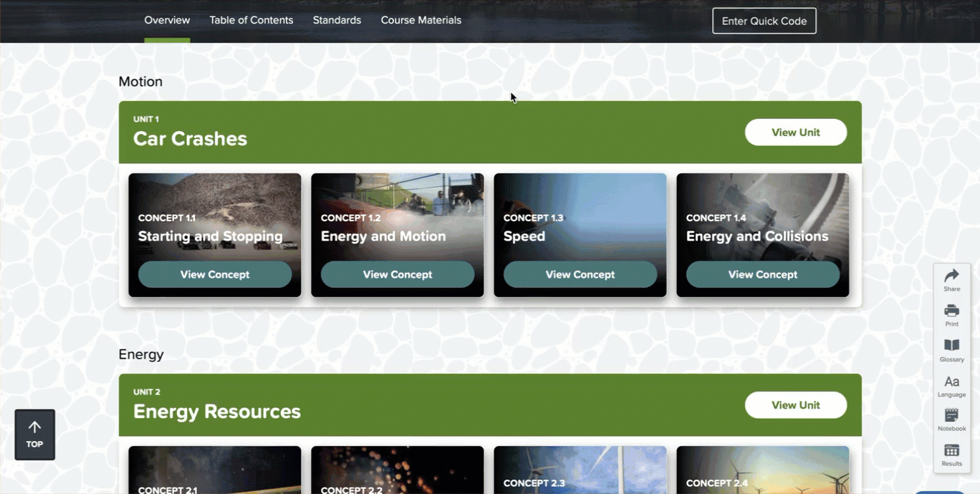Open the Concept 2.4 sunset turbine card

coord(763,470)
